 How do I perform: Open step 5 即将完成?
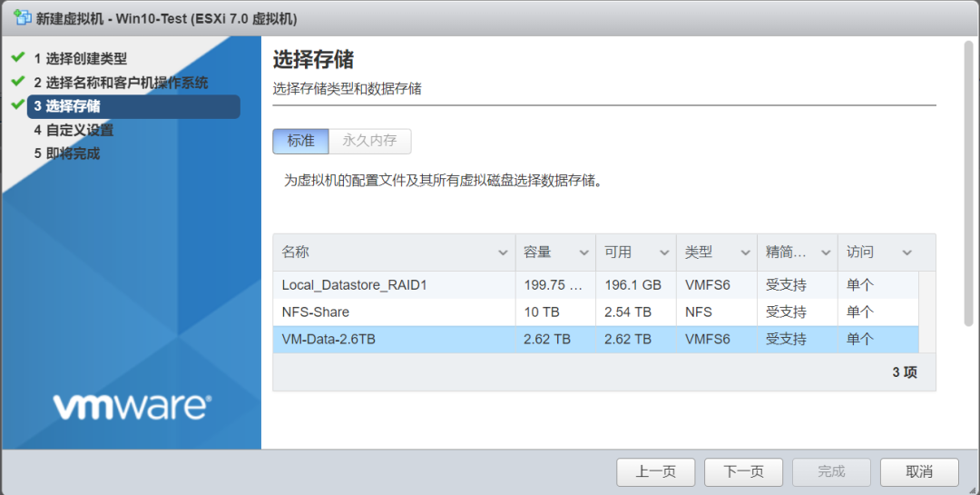(x=66, y=153)
